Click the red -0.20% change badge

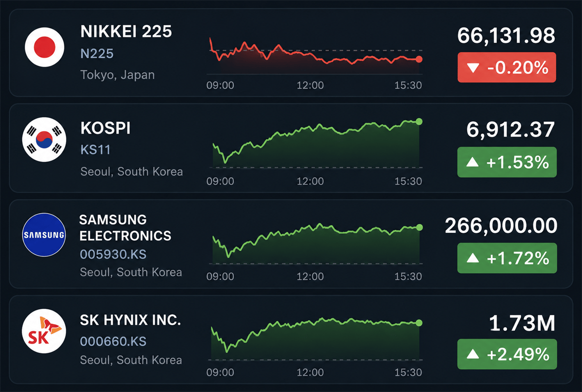pos(507,67)
